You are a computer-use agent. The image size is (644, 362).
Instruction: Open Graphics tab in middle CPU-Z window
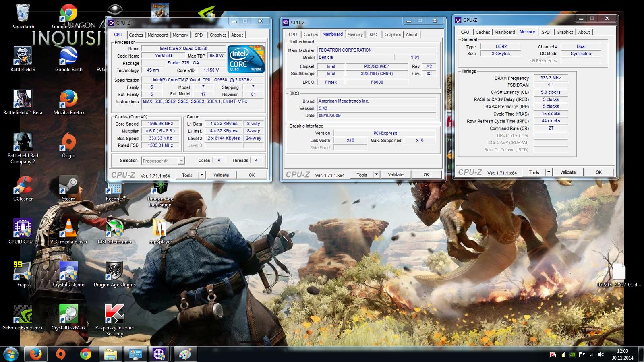393,35
